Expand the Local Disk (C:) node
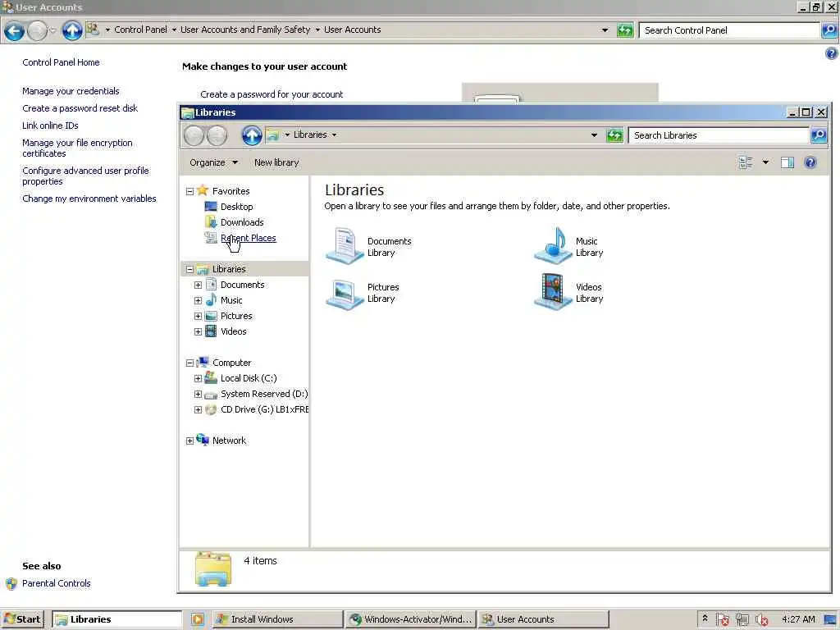This screenshot has height=630, width=840. 198,378
